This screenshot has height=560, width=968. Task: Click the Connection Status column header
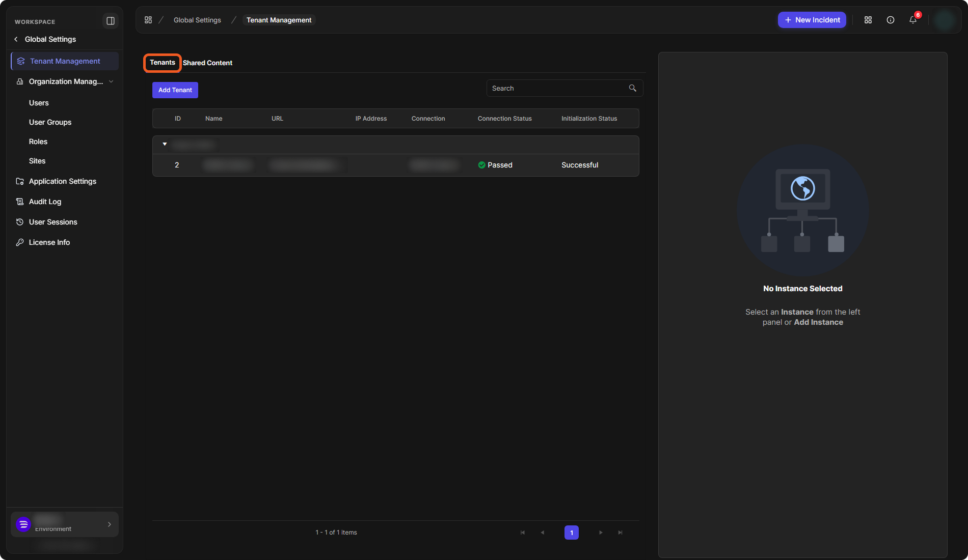pos(504,119)
